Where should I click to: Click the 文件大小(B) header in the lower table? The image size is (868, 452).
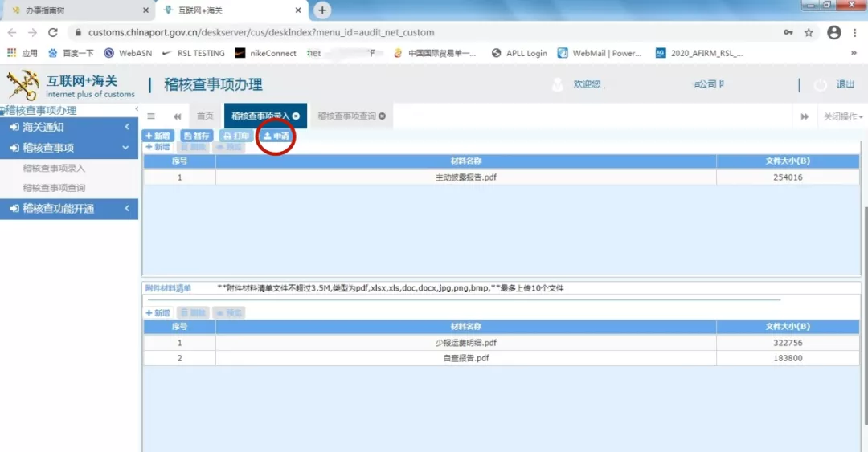tap(788, 327)
